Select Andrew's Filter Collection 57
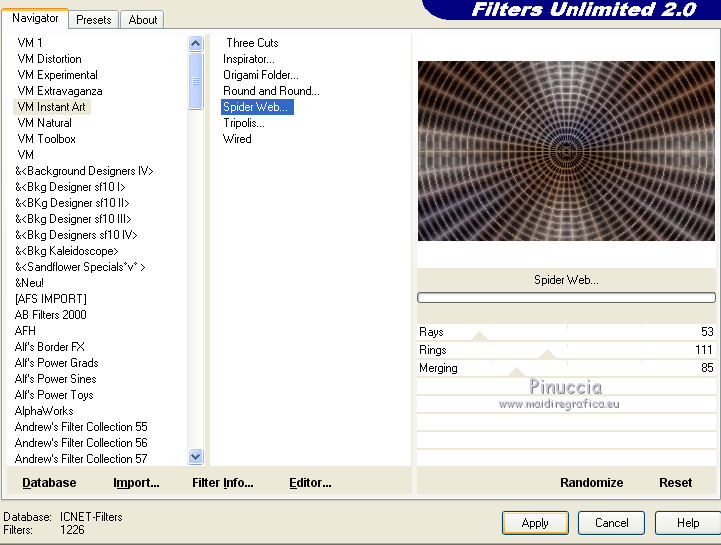This screenshot has width=721, height=545. pos(81,459)
